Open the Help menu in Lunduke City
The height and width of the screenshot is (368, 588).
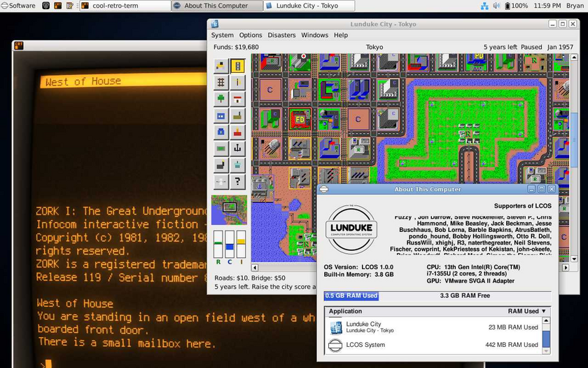point(340,35)
